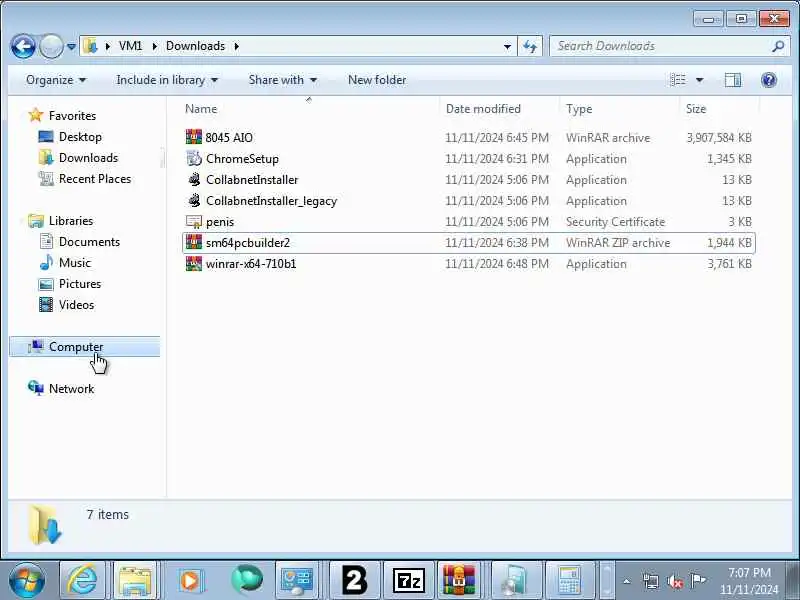Select the security certificate file icon
Screen dimensions: 800x600
click(194, 222)
